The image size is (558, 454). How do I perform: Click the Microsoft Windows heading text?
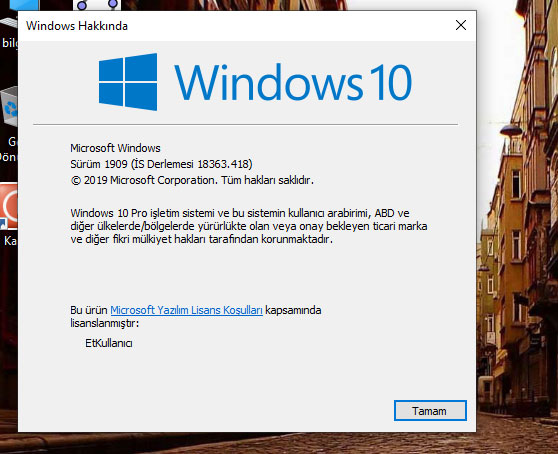115,148
